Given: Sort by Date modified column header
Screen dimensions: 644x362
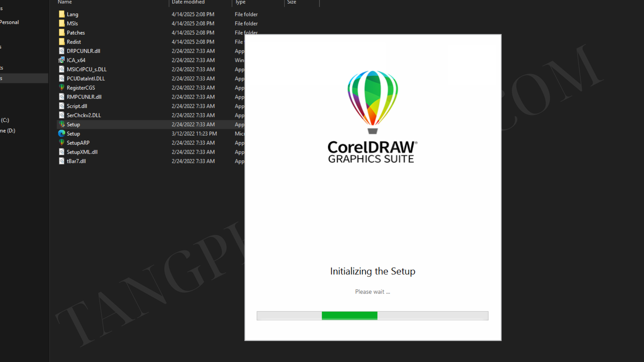Looking at the screenshot, I should [188, 2].
